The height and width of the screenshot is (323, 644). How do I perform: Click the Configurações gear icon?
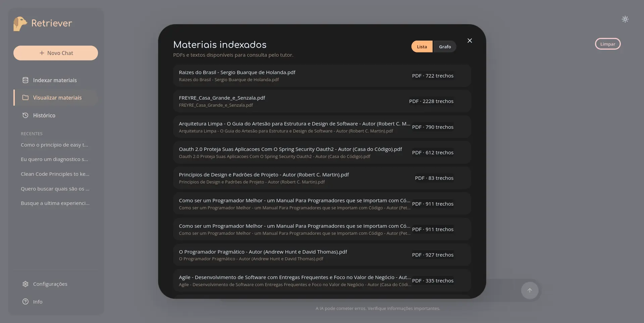coord(26,284)
